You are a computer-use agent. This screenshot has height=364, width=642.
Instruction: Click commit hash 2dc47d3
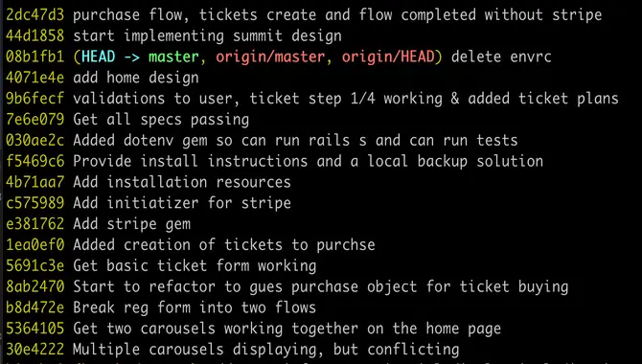(35, 14)
